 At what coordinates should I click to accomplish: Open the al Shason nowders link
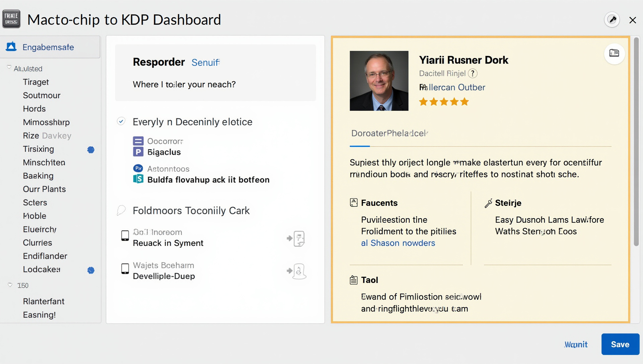pos(398,243)
